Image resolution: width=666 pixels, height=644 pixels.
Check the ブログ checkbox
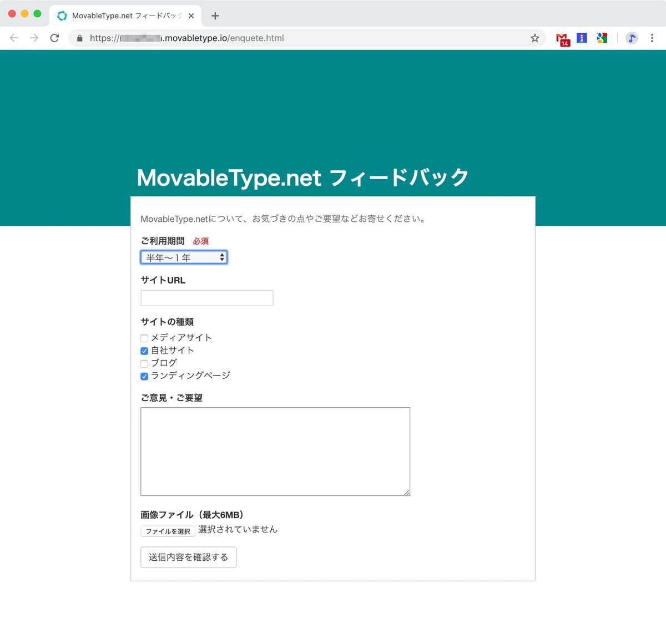[144, 363]
